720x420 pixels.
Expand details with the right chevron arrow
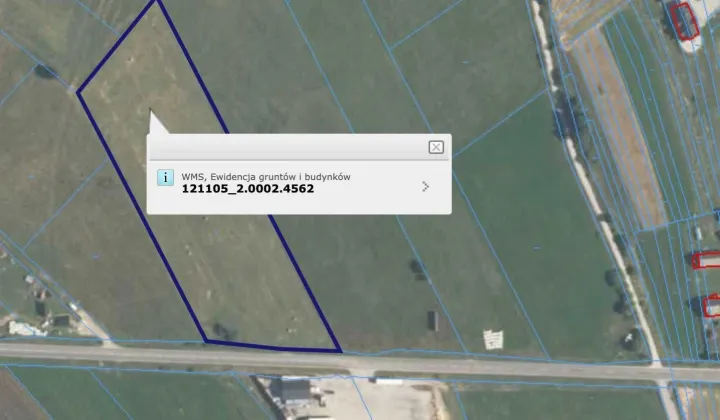(426, 186)
